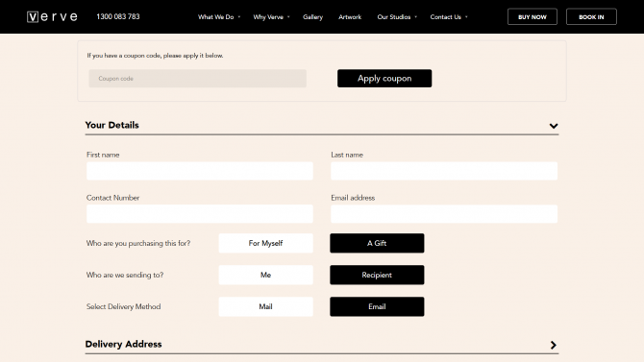Screen dimensions: 644x362
Task: Go to the Artwork page
Action: pyautogui.click(x=350, y=17)
